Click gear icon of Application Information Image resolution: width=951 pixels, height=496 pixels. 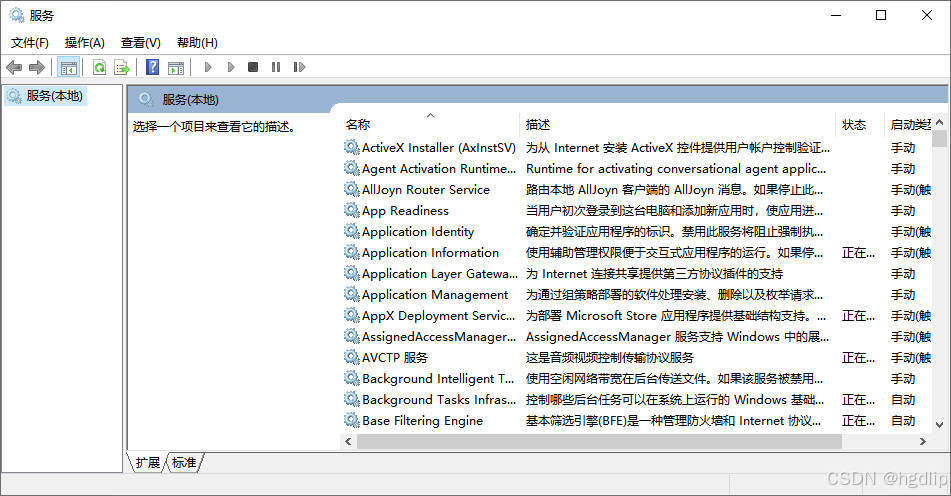click(x=352, y=252)
